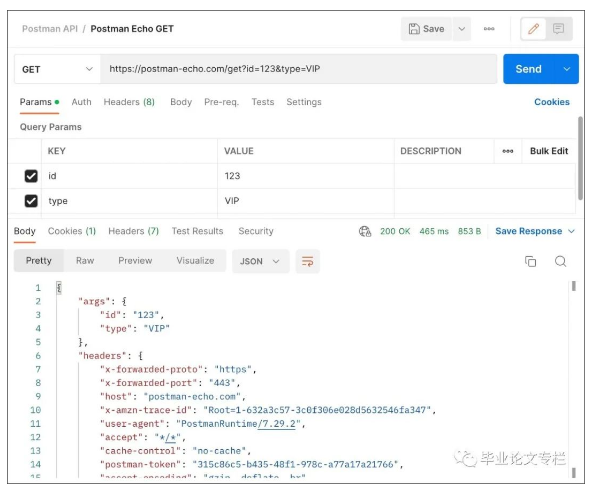This screenshot has height=493, width=592.
Task: Open the Settings tab
Action: (x=304, y=102)
